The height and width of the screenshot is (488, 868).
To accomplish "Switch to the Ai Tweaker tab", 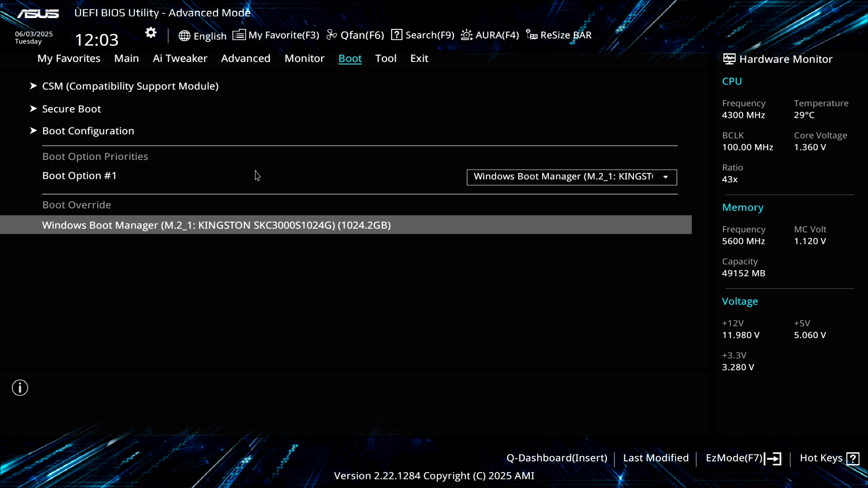I will (179, 58).
